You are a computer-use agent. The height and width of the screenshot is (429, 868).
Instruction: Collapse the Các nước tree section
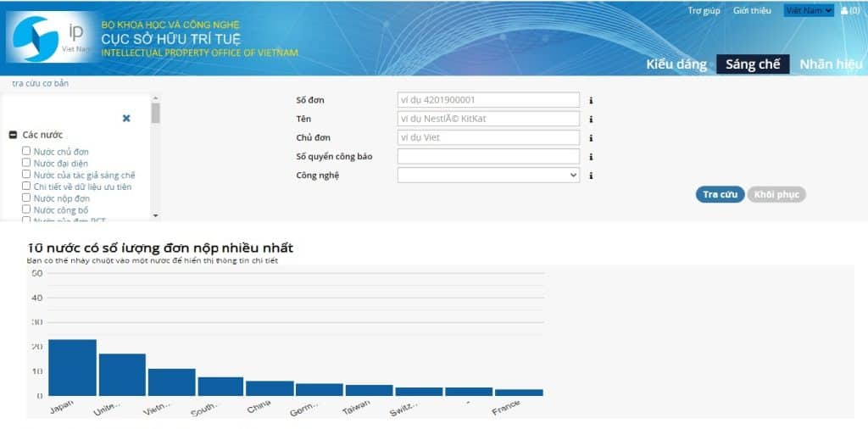[x=14, y=135]
